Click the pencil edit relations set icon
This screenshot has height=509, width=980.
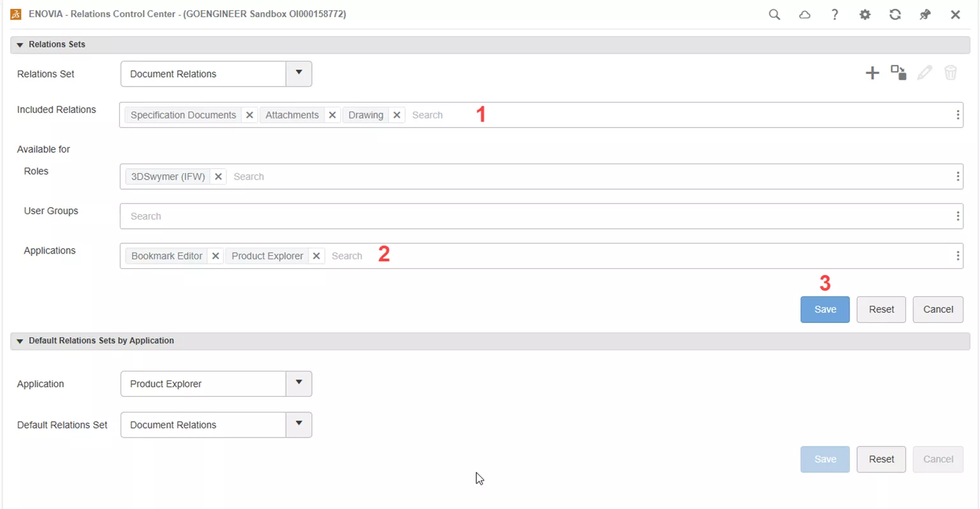(x=925, y=73)
